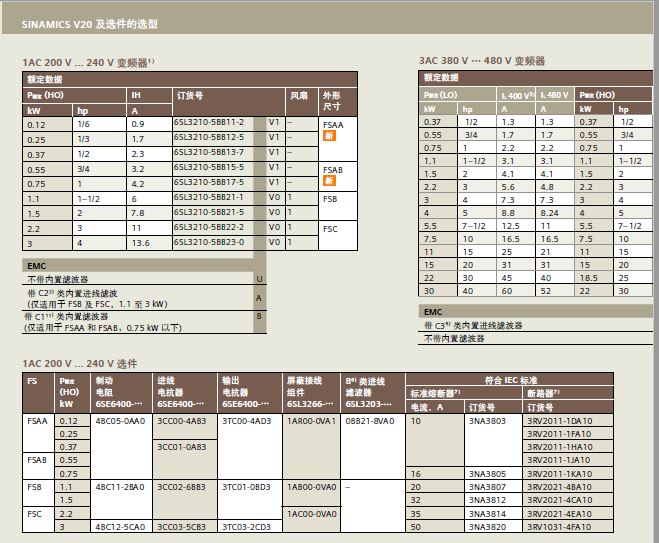Screen dimensions: 659x543
Task: Select circuit breaker 3RV2021-4BA10
Action: 559,487
